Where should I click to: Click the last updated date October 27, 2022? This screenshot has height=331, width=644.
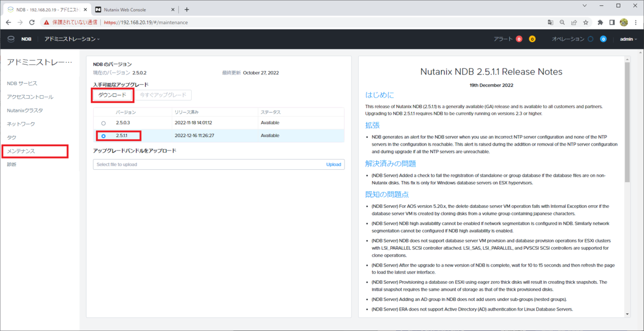click(x=261, y=73)
